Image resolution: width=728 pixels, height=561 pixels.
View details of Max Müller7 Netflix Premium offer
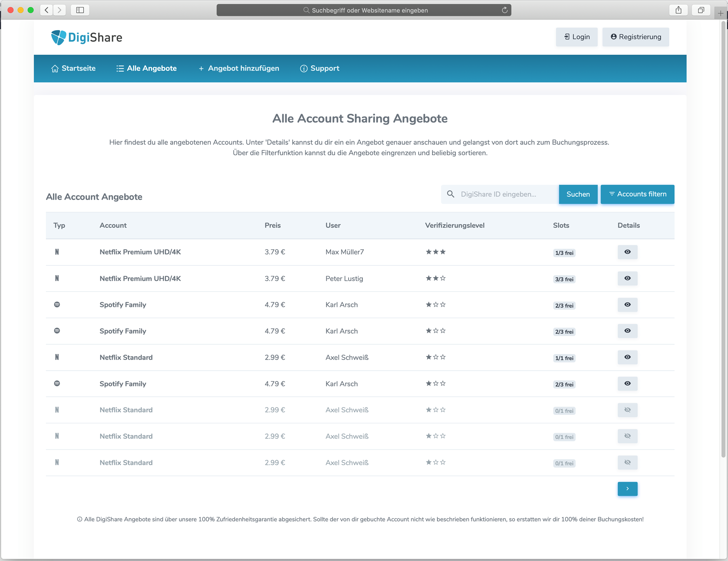(627, 252)
